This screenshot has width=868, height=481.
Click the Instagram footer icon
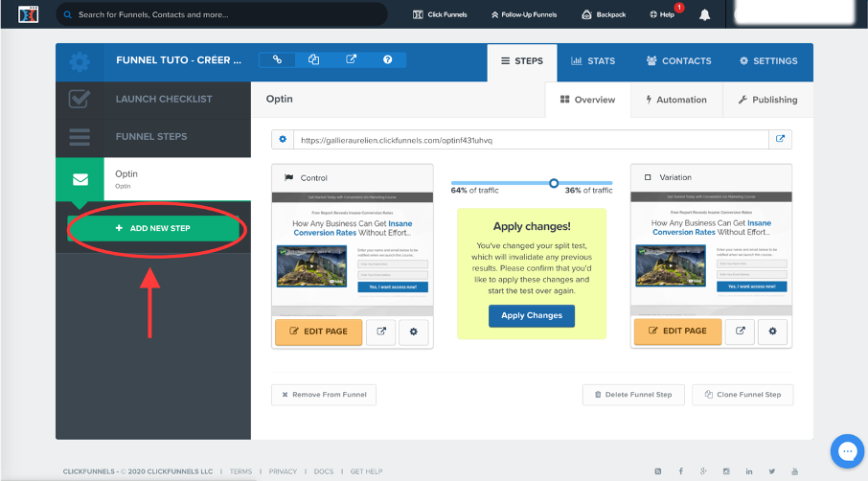tap(726, 471)
